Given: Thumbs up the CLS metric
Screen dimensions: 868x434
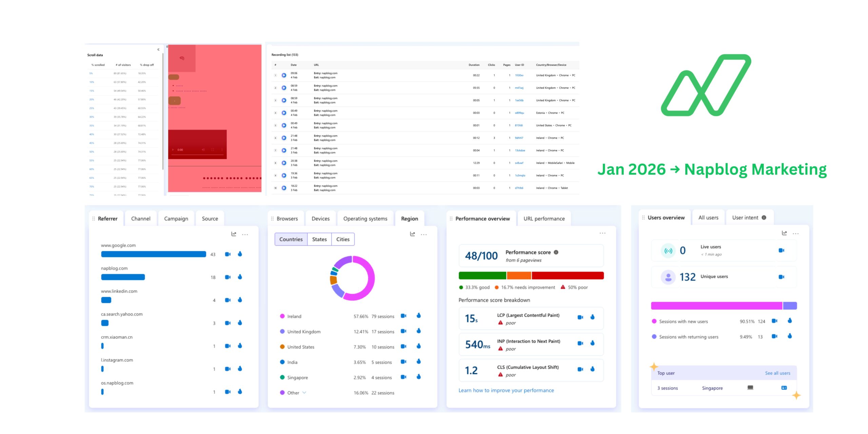Looking at the screenshot, I should point(592,370).
